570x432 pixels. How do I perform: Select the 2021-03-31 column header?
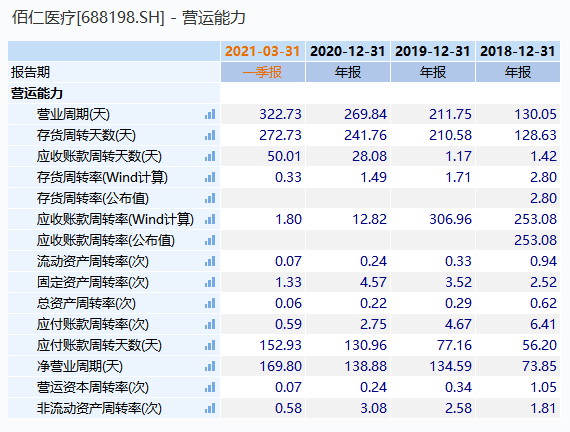[262, 51]
